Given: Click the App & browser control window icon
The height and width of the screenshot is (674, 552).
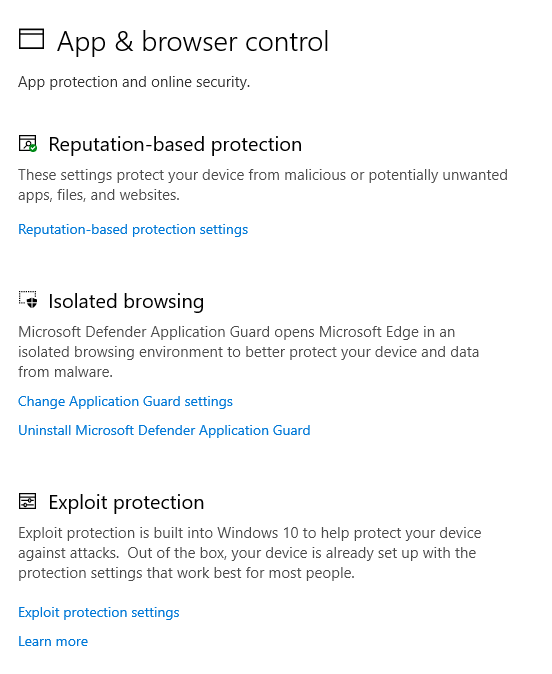Looking at the screenshot, I should pos(31,39).
